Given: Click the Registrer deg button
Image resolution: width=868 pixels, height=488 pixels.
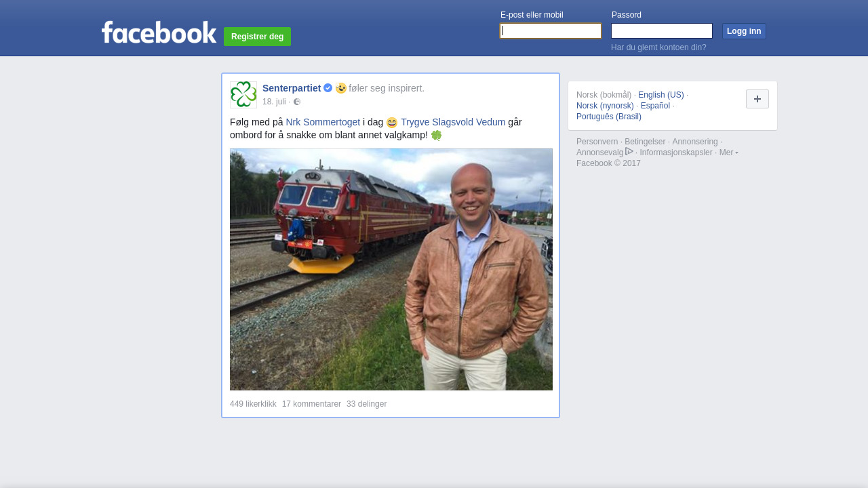Looking at the screenshot, I should click(x=257, y=37).
